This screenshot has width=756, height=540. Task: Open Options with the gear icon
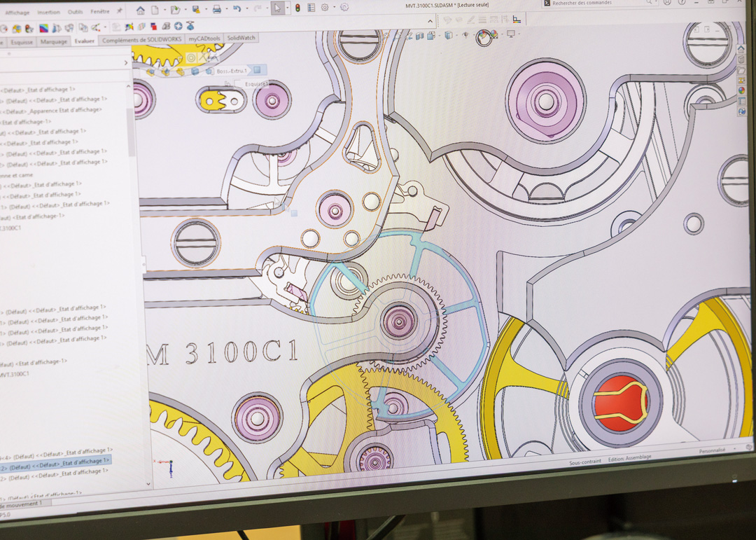click(x=325, y=7)
